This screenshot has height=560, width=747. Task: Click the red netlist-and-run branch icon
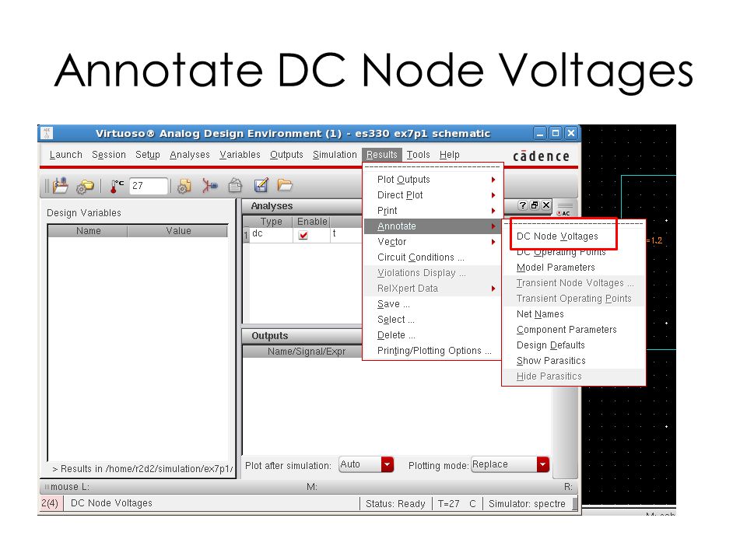[x=209, y=186]
